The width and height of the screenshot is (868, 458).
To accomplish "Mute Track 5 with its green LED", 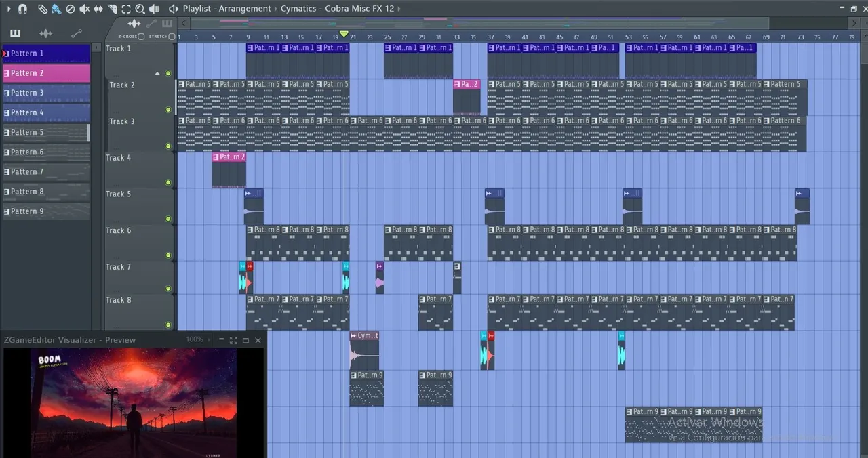I will (x=168, y=219).
